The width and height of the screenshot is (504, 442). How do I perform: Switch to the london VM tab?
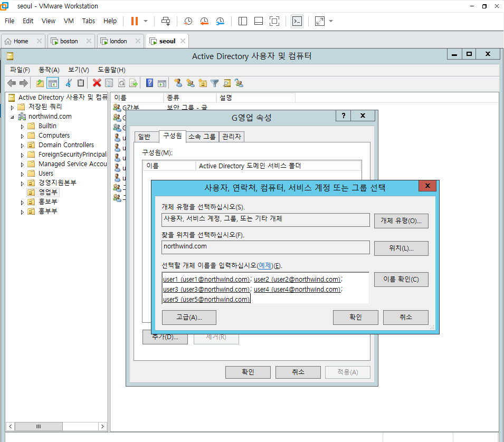pyautogui.click(x=118, y=41)
